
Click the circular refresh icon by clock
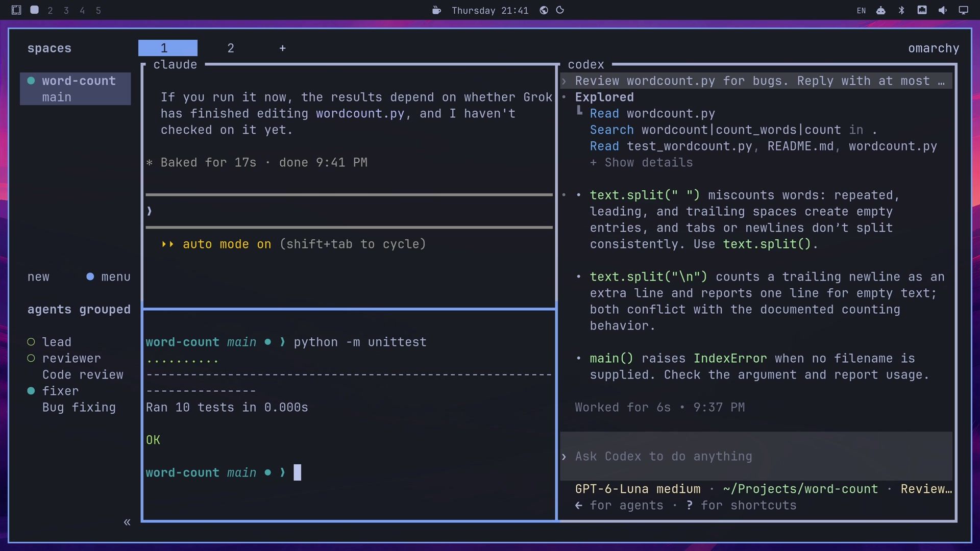click(x=560, y=10)
